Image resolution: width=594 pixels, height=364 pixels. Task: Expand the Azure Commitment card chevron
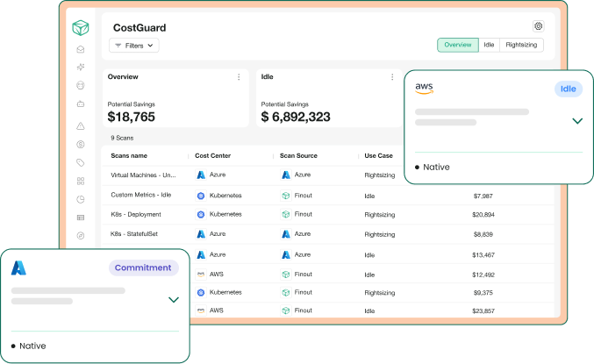[x=174, y=300]
